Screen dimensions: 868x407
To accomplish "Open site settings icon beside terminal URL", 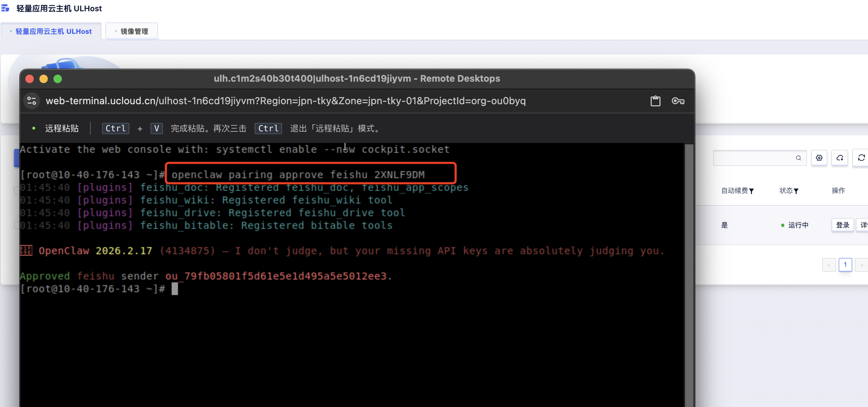I will point(32,101).
